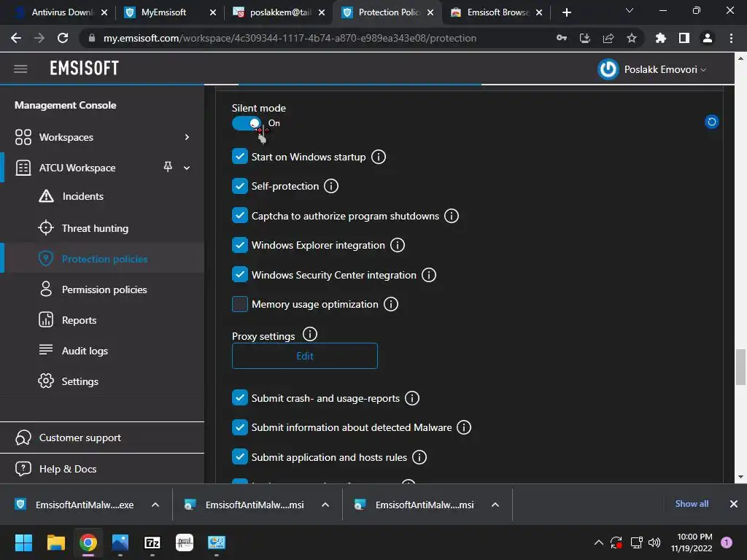Show info for Windows Explorer integration

tap(398, 245)
